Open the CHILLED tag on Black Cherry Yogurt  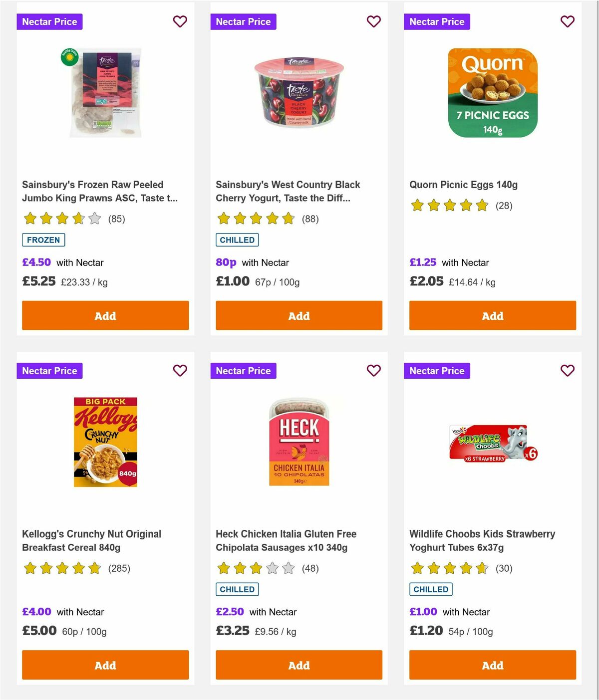(237, 240)
